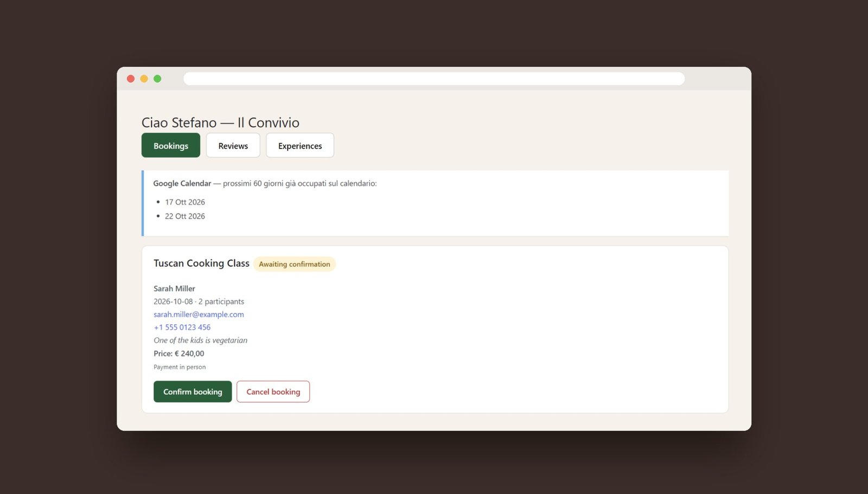Open the Reviews tab
Viewport: 868px width, 494px height.
pyautogui.click(x=233, y=145)
